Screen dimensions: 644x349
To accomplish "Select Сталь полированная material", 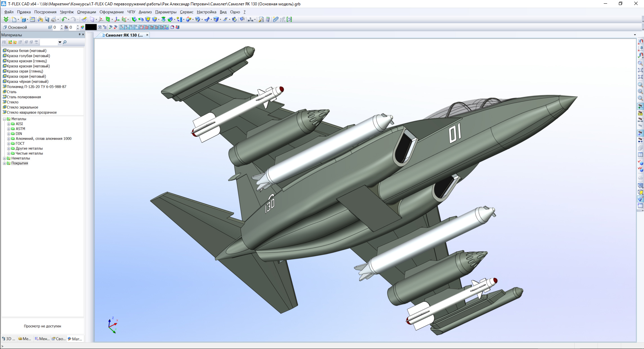I will pos(24,97).
